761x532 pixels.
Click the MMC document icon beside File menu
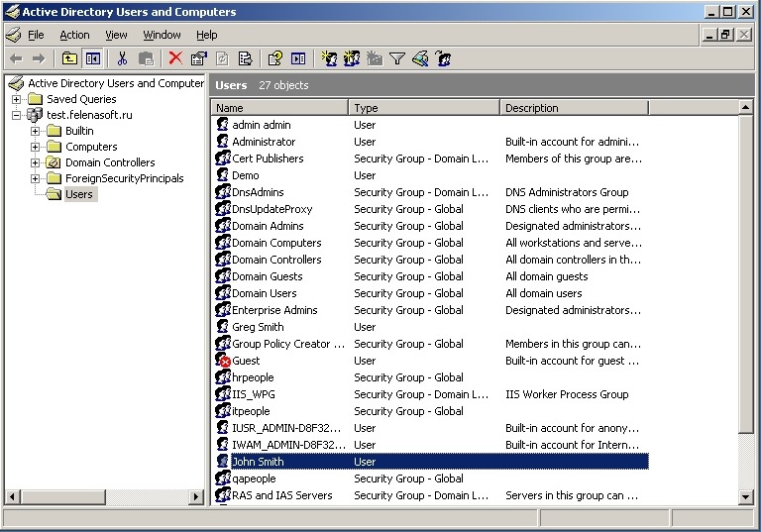pyautogui.click(x=14, y=35)
